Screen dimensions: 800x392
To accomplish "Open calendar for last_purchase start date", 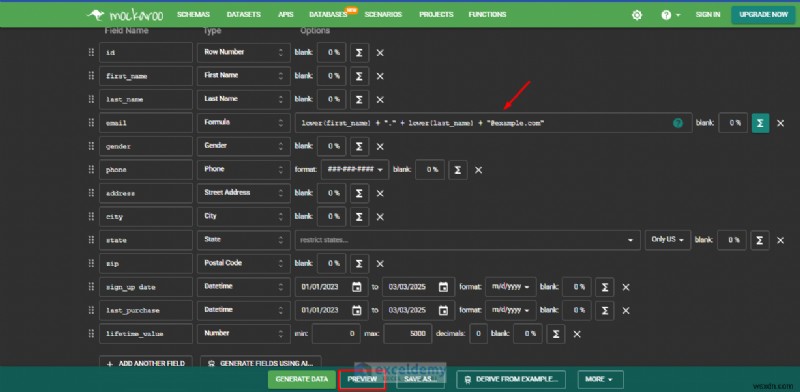I will [357, 310].
